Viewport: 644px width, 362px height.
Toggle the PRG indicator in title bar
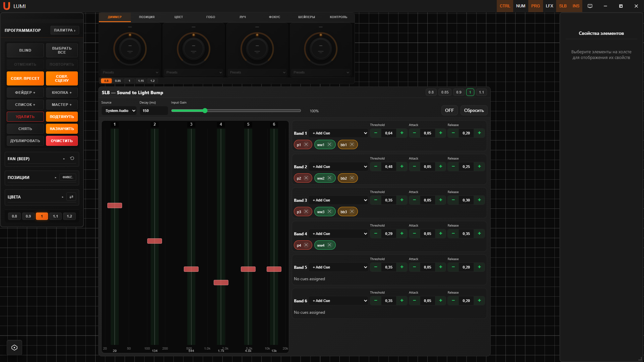(536, 6)
